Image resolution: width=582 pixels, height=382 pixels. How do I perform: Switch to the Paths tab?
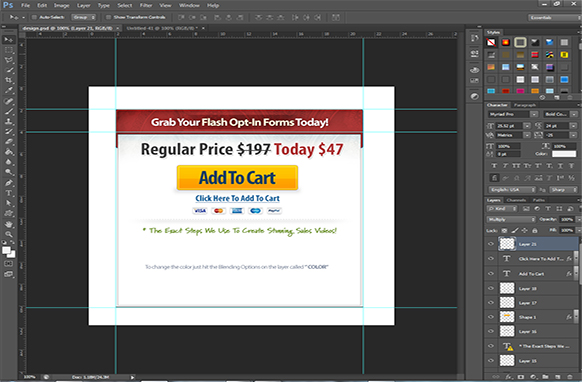click(539, 200)
